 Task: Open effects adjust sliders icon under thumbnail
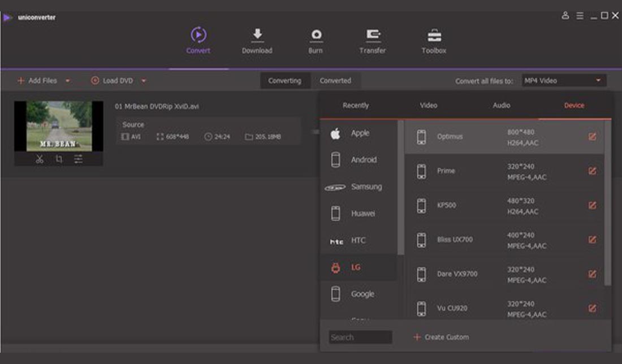[78, 159]
